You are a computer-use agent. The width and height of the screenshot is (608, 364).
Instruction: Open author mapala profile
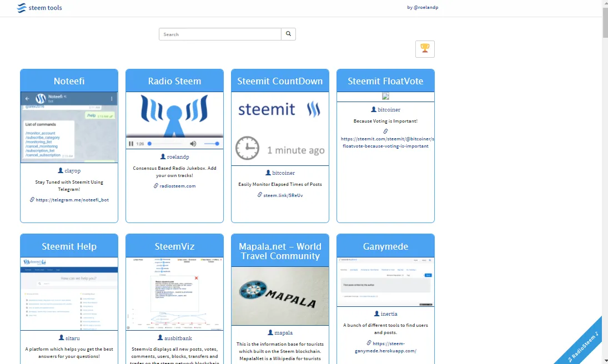[x=283, y=332]
